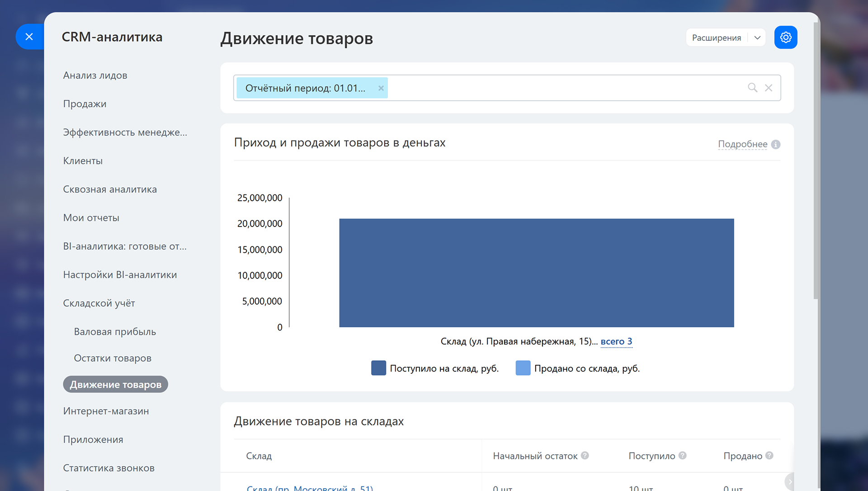Toggle Поступило на склад legend swatch
This screenshot has width=868, height=491.
[378, 368]
